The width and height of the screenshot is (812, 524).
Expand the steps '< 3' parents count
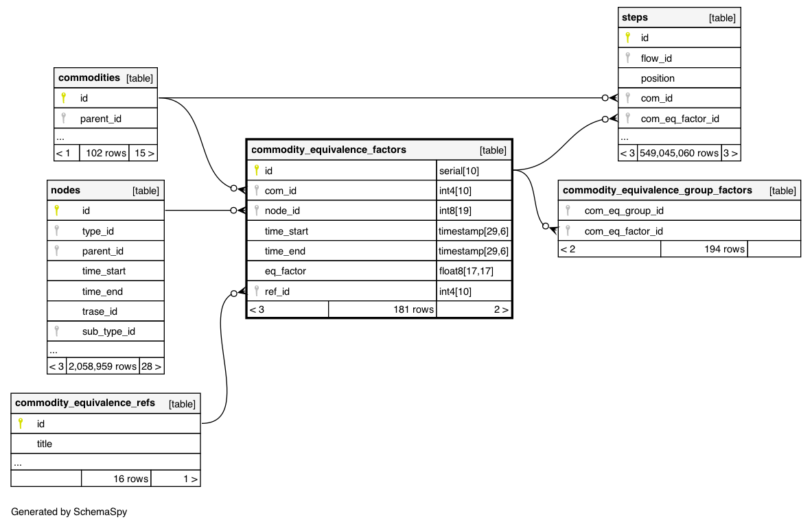[x=627, y=153]
